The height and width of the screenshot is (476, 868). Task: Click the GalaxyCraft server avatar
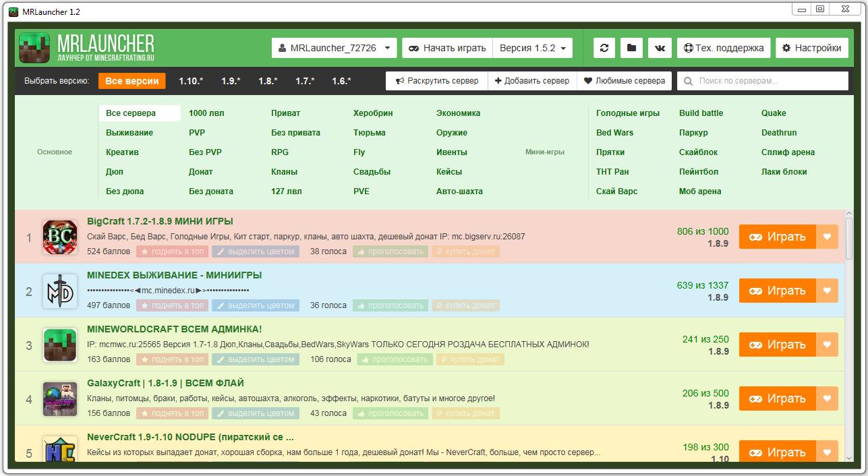click(59, 398)
